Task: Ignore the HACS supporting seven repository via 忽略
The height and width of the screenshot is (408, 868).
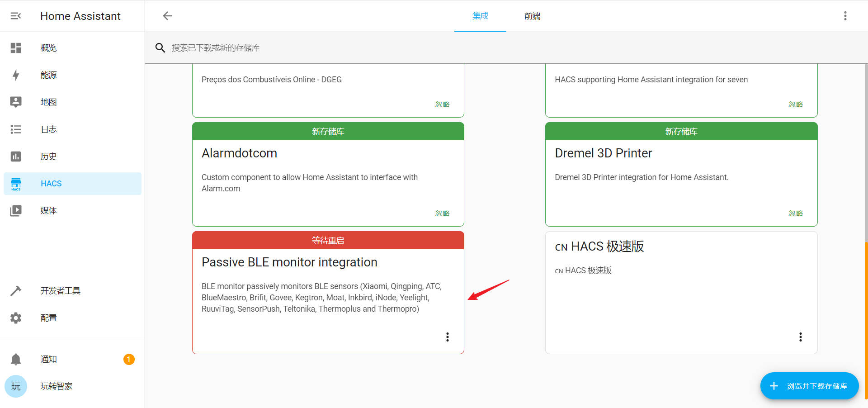Action: (796, 104)
